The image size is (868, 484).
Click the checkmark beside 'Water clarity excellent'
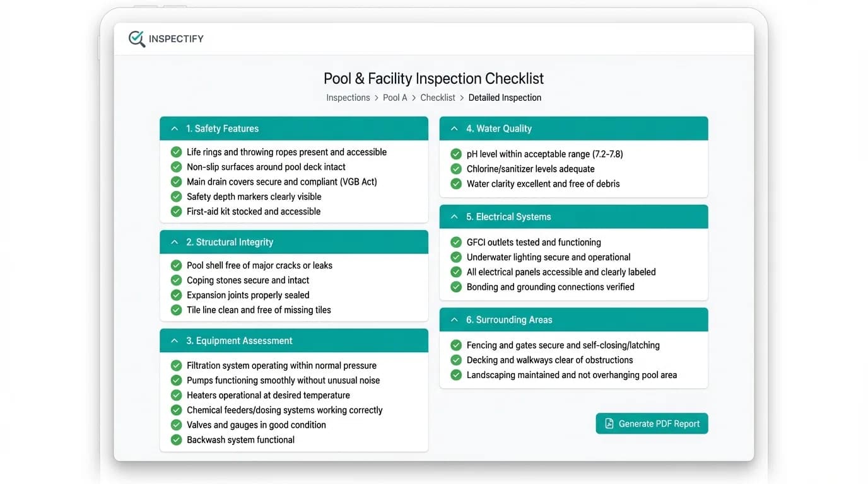click(456, 183)
